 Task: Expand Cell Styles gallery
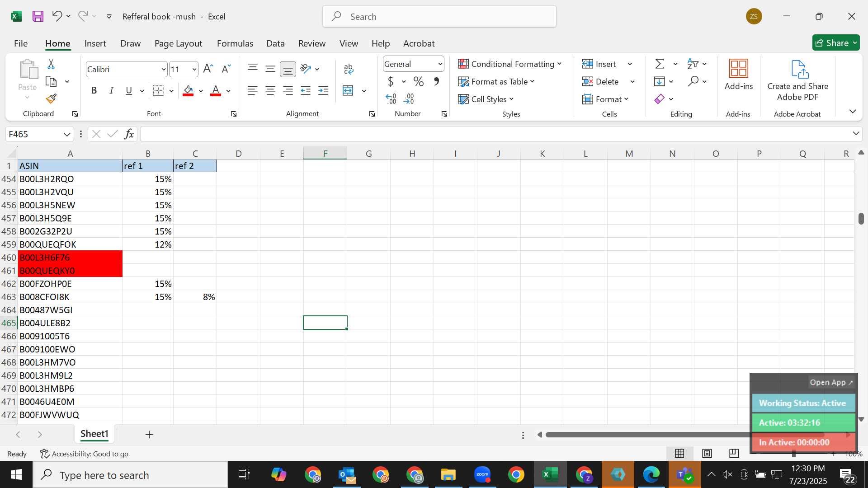[x=486, y=99]
